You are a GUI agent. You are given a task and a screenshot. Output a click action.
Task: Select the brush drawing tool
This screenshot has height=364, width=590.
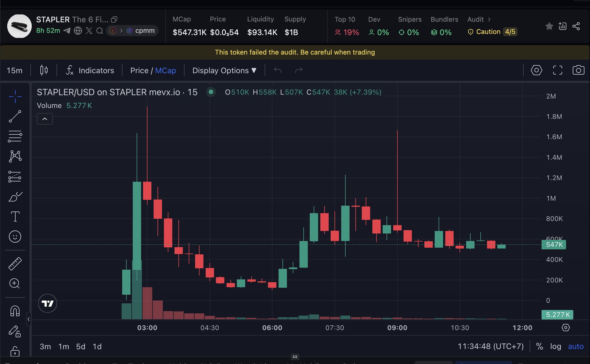[x=15, y=197]
